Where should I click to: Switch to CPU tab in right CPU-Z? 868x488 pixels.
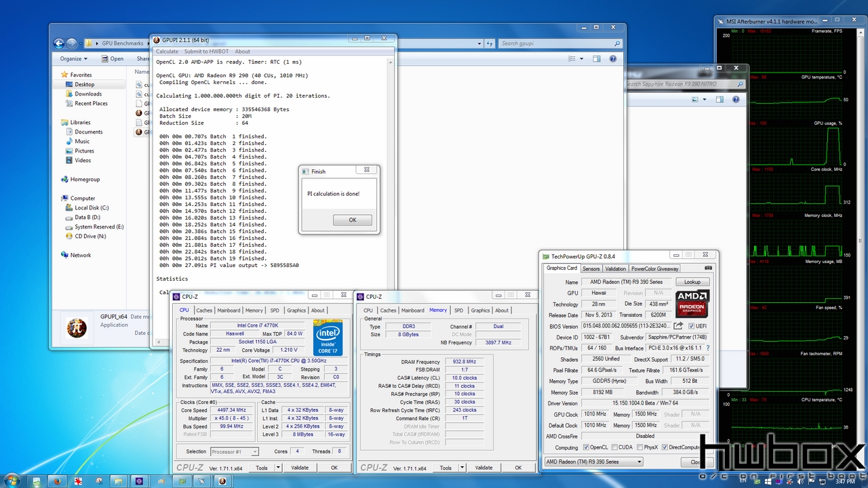click(x=368, y=310)
